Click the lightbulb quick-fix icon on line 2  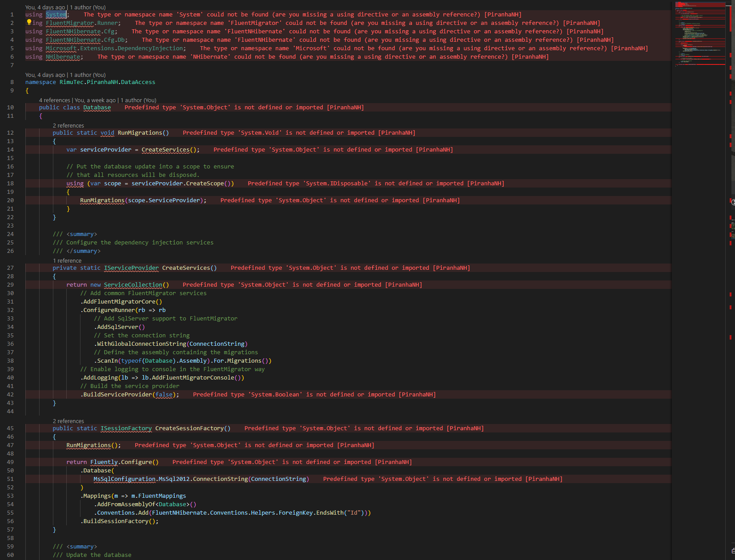pos(28,22)
